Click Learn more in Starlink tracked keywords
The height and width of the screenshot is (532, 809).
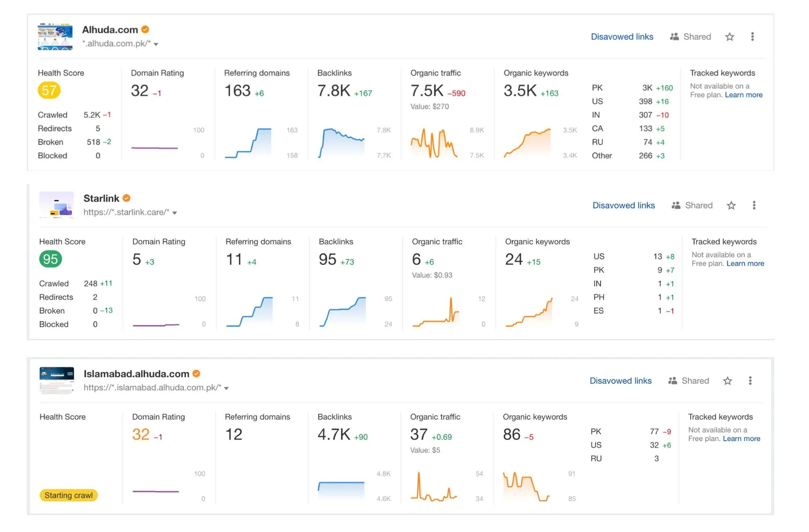[x=745, y=263]
